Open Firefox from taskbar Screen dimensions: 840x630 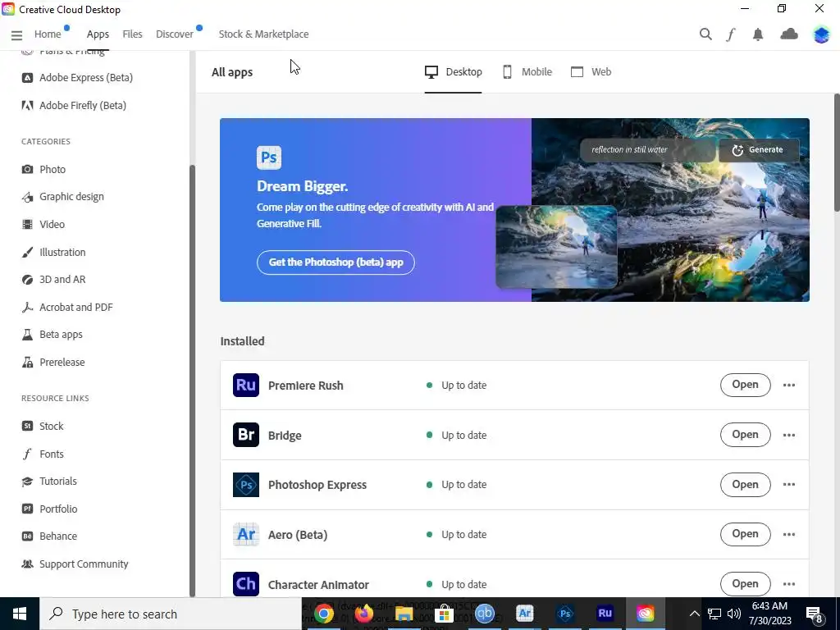363,614
